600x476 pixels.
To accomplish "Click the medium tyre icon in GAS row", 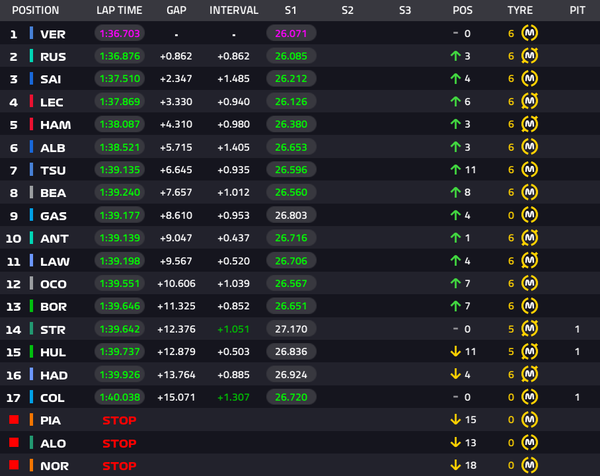I will point(530,215).
